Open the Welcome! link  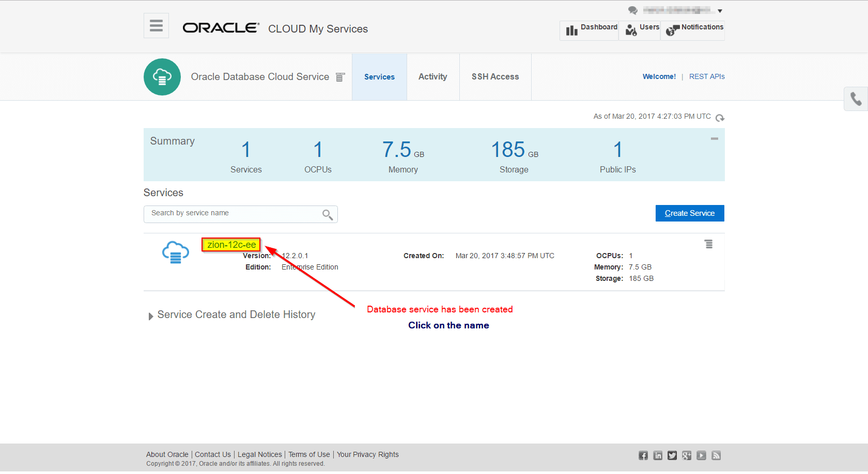[x=659, y=76]
